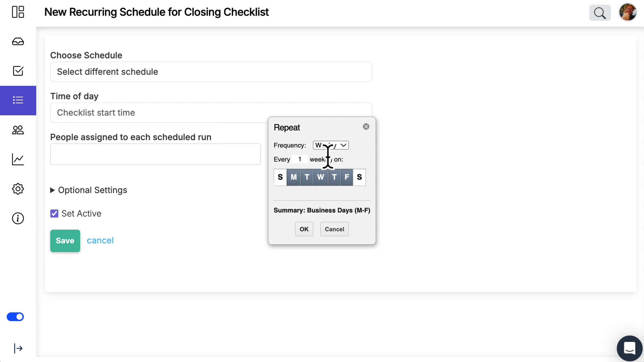
Task: View the reports line chart icon
Action: (18, 160)
